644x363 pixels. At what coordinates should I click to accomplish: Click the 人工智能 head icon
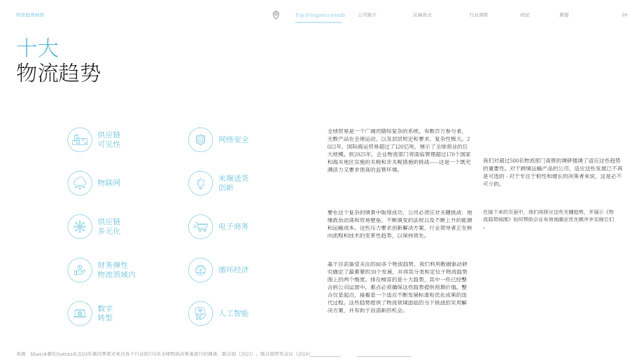coord(200,313)
